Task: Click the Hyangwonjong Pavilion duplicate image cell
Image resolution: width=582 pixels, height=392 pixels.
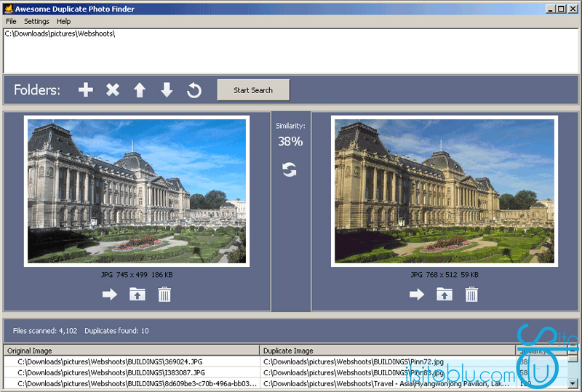Action: tap(388, 383)
